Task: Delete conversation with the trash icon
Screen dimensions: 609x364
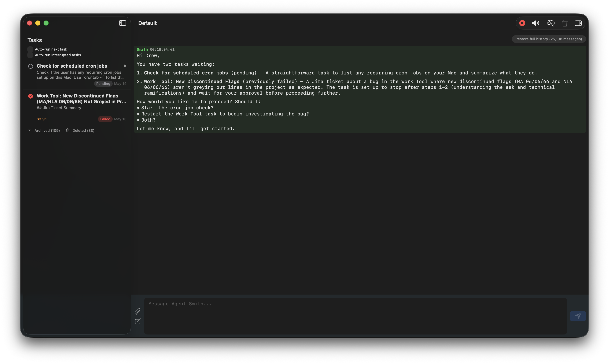Action: click(x=565, y=23)
